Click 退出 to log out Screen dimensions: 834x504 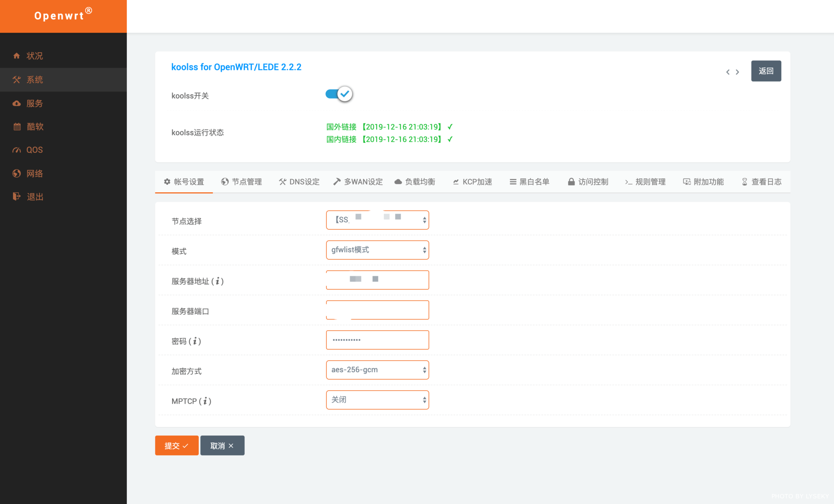click(63, 197)
